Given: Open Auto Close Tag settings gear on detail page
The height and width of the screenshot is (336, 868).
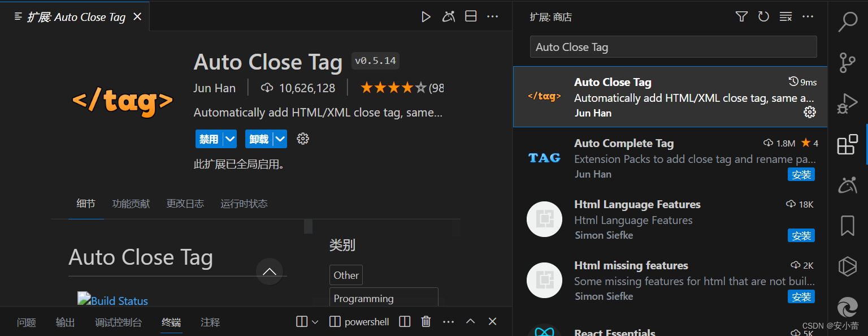Looking at the screenshot, I should (x=303, y=139).
